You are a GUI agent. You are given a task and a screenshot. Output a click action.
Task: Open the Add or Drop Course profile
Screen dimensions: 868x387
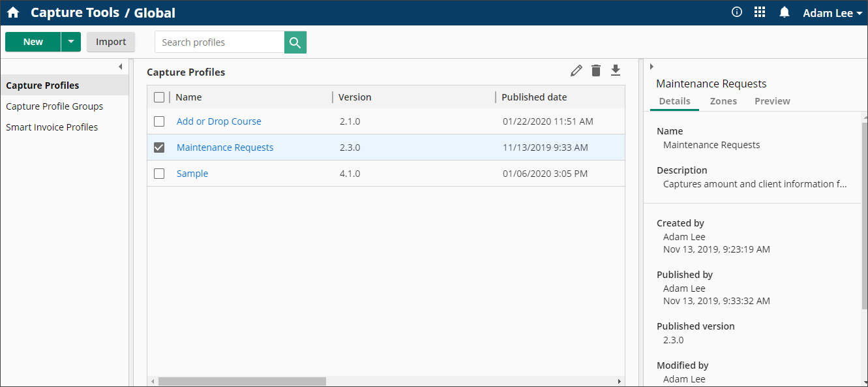(x=218, y=121)
